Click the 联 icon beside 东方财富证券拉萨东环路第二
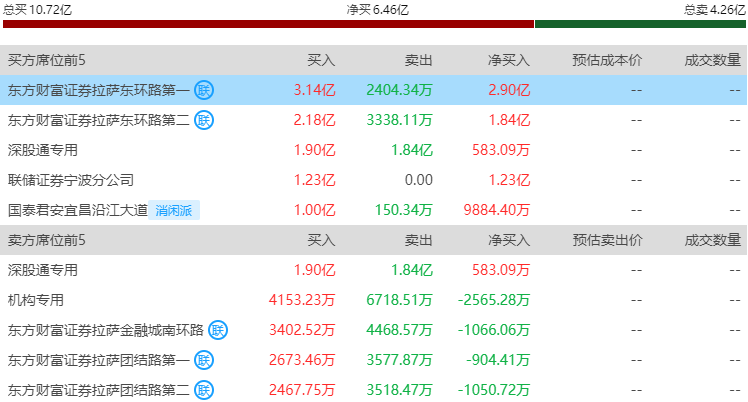Viewport: 748px width, 402px height. coord(204,120)
